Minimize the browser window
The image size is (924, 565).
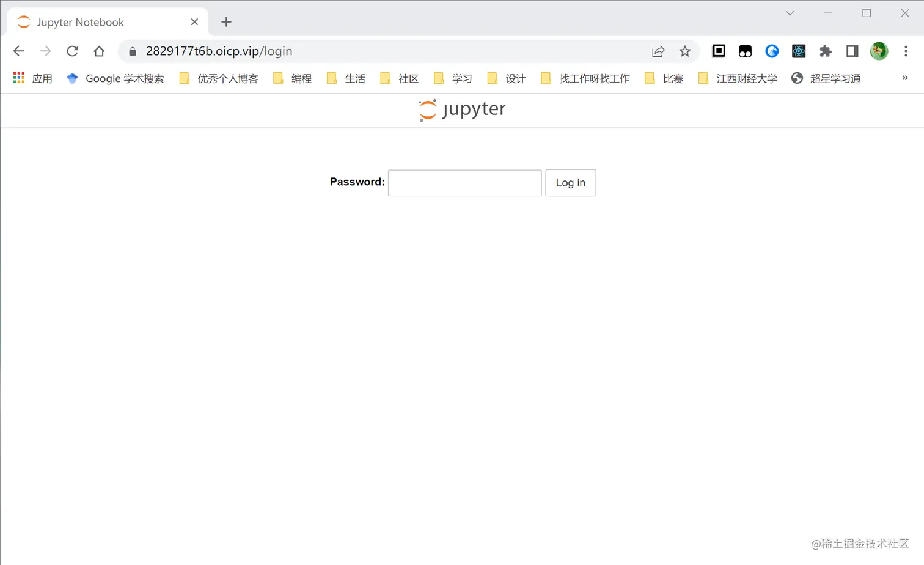(828, 13)
